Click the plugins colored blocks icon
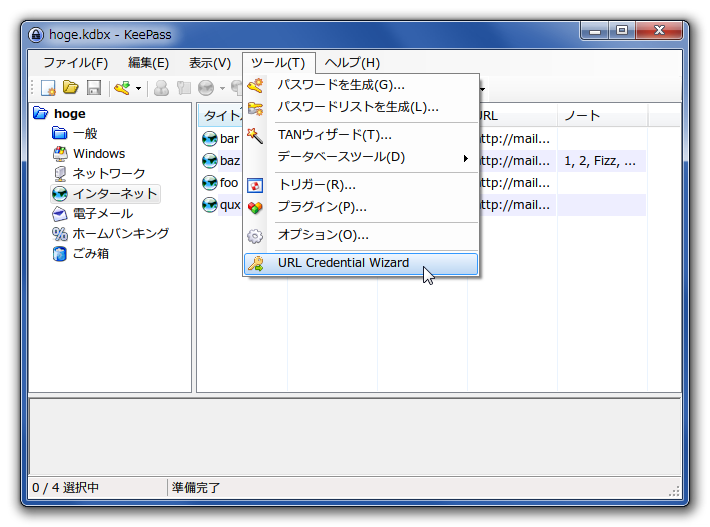Viewport: 710px width, 527px height. (x=255, y=207)
